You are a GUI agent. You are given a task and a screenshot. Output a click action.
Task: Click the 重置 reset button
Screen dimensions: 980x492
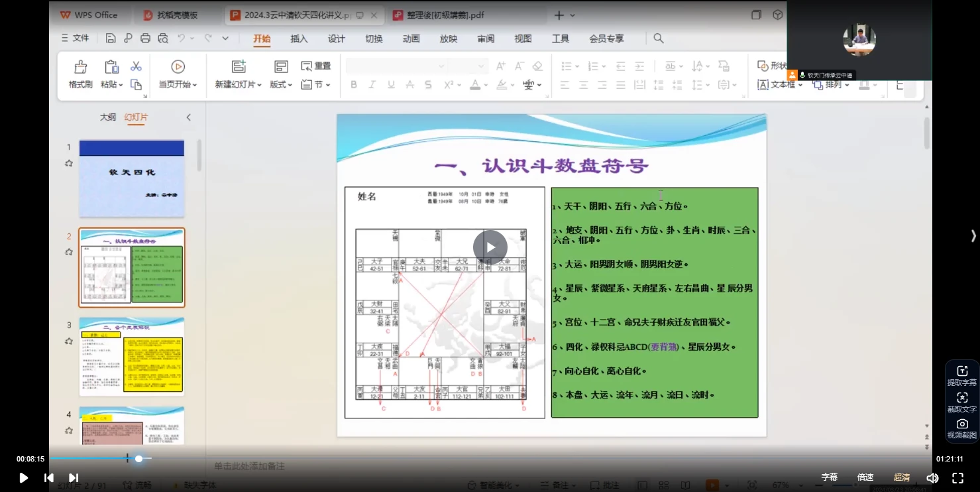(315, 66)
